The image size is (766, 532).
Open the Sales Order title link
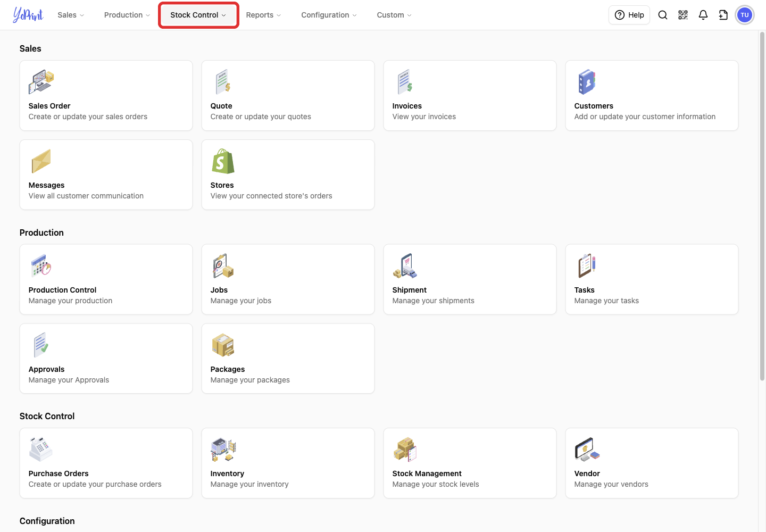[x=49, y=106]
